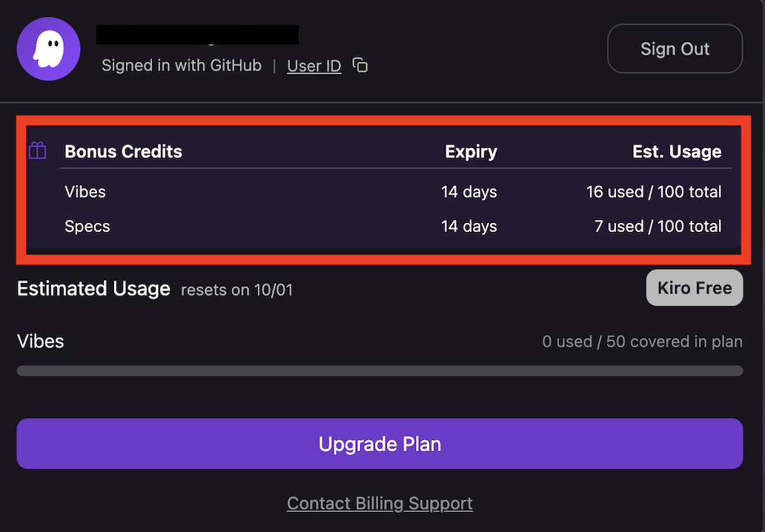765x532 pixels.
Task: Click the Expiry column header
Action: click(x=471, y=152)
